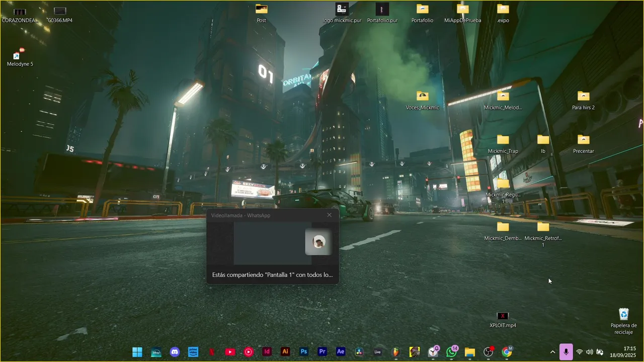Close the Videollamada WhatsApp popup
This screenshot has height=362, width=644.
pos(330,215)
